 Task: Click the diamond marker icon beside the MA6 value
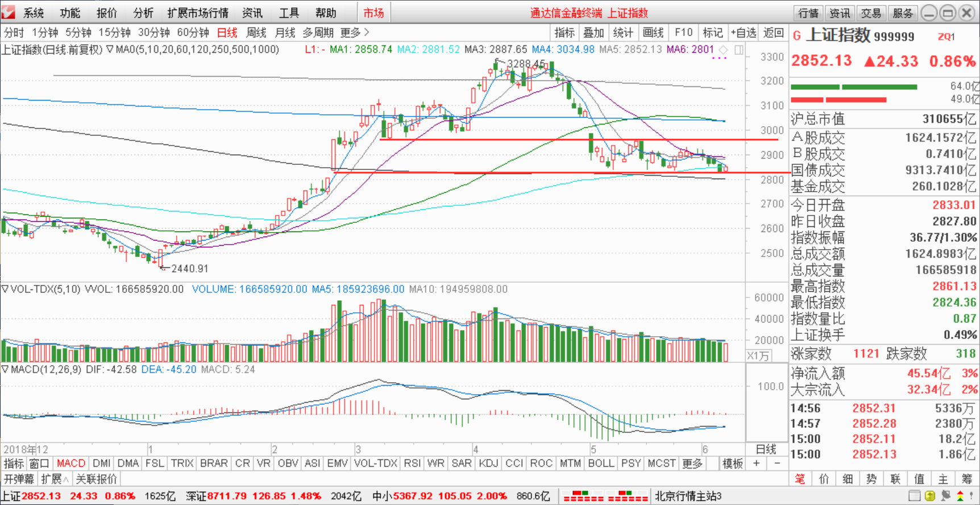tap(723, 49)
